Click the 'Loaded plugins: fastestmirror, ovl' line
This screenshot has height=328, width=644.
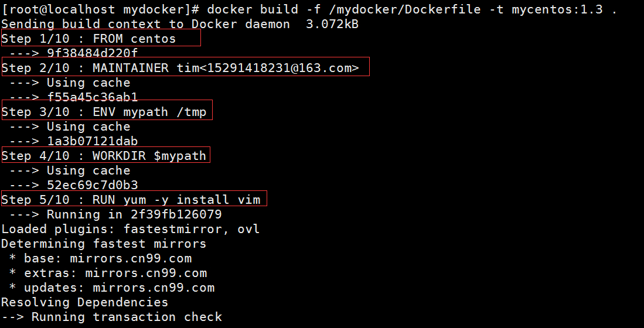130,229
